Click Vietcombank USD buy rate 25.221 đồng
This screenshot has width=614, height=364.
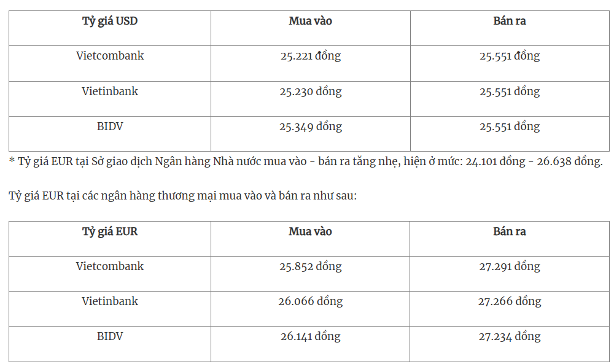pos(311,56)
